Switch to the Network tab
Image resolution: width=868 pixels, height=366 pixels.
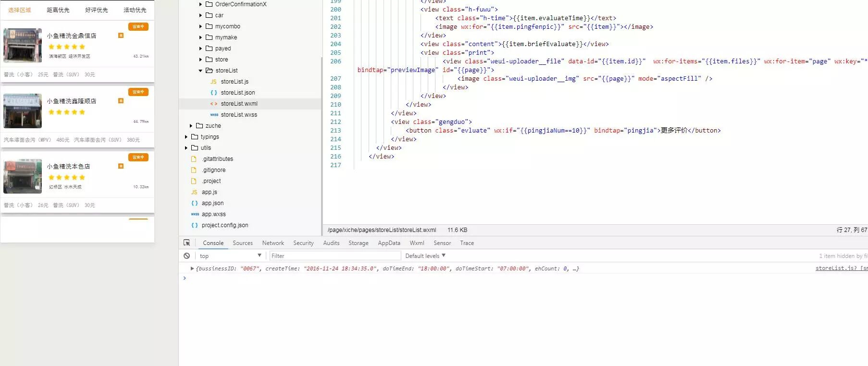point(273,243)
